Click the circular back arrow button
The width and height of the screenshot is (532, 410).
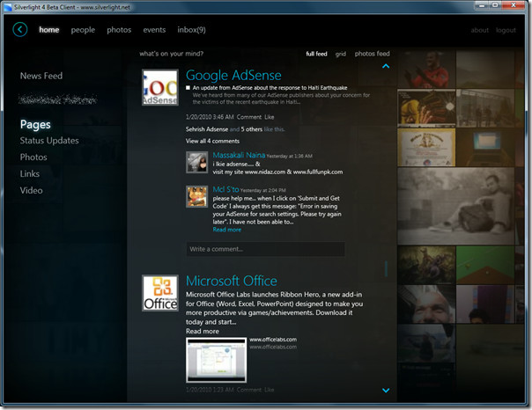20,30
